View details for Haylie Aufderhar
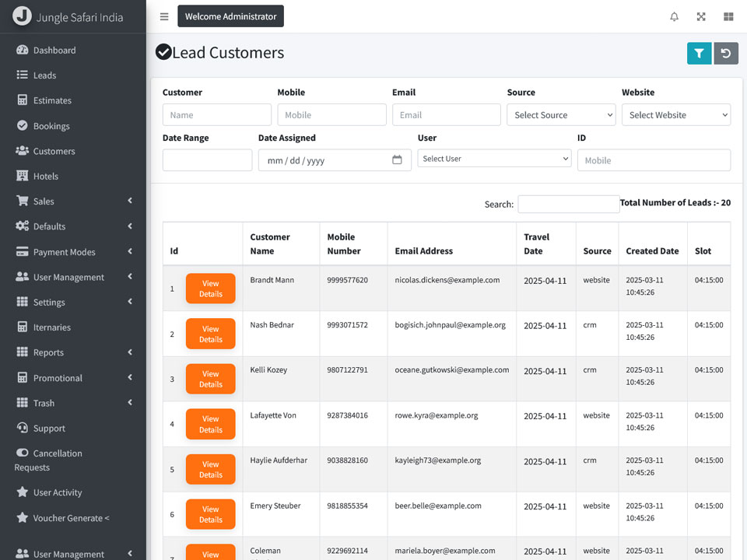This screenshot has width=747, height=560. [211, 469]
